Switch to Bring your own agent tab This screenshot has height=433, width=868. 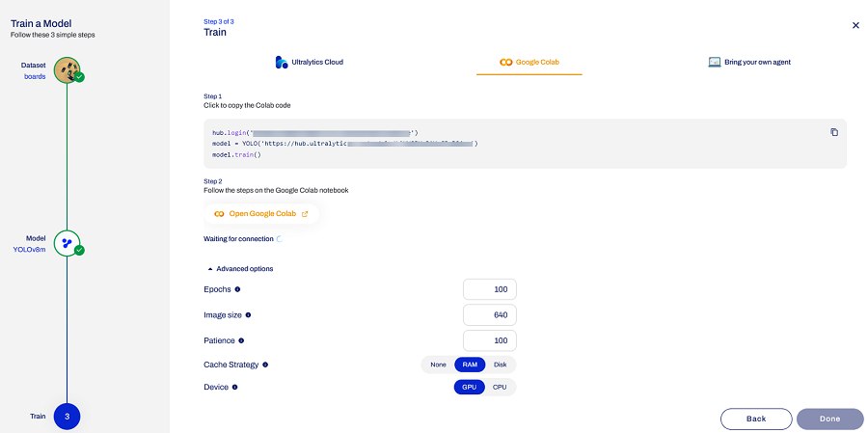click(749, 62)
